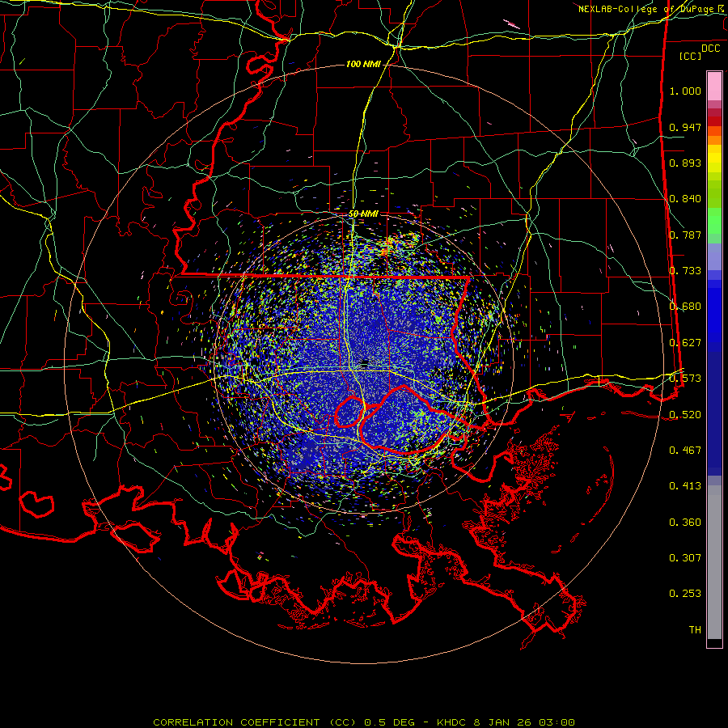Image resolution: width=728 pixels, height=728 pixels.
Task: Pick the lavender segment of the color bar
Action: (714, 256)
